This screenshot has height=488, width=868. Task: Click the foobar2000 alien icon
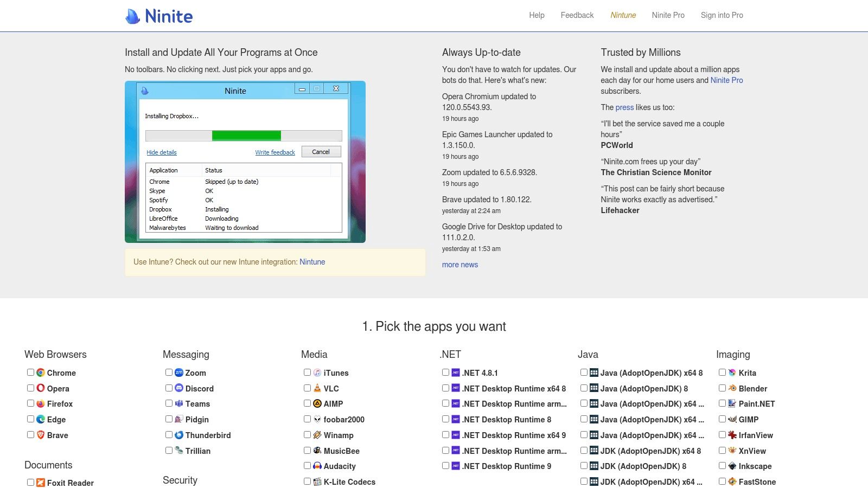[x=317, y=419]
